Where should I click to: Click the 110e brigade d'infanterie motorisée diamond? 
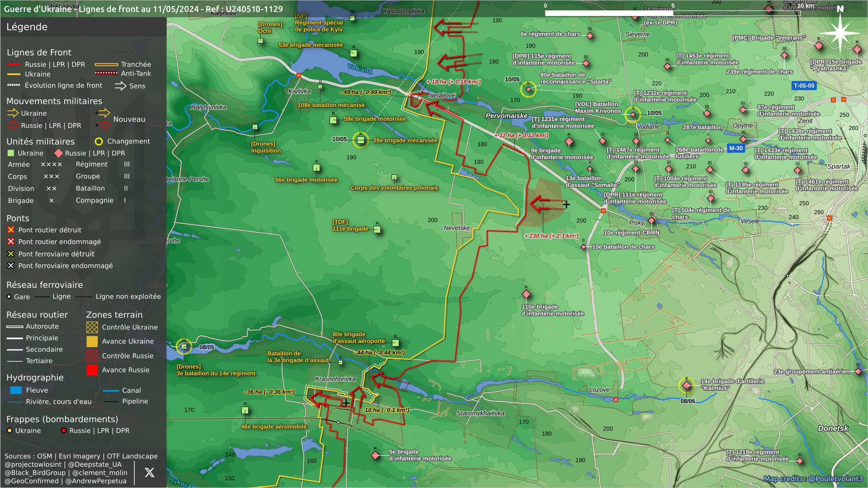click(526, 295)
